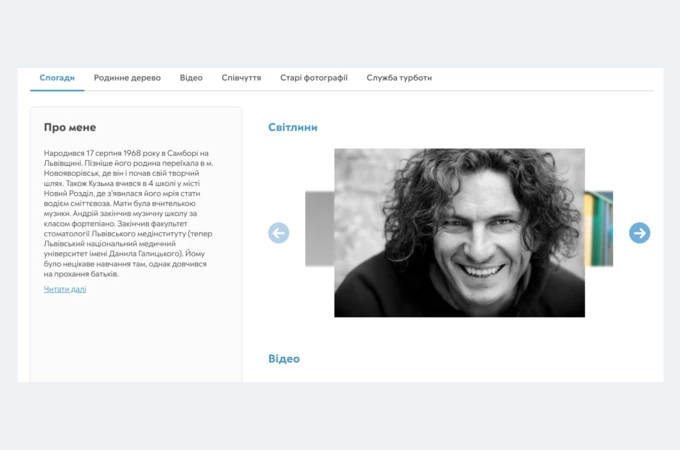Select the gray previous photo preview
This screenshot has width=680, height=450.
click(320, 228)
